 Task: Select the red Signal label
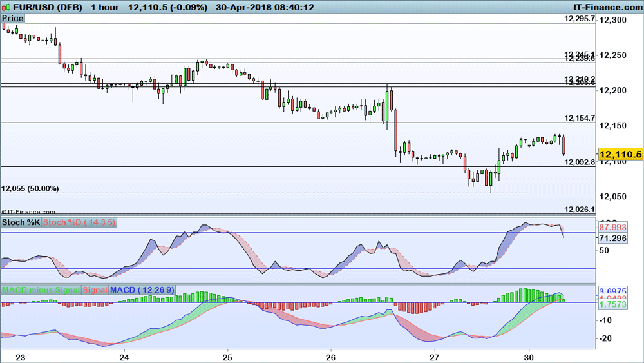95,290
